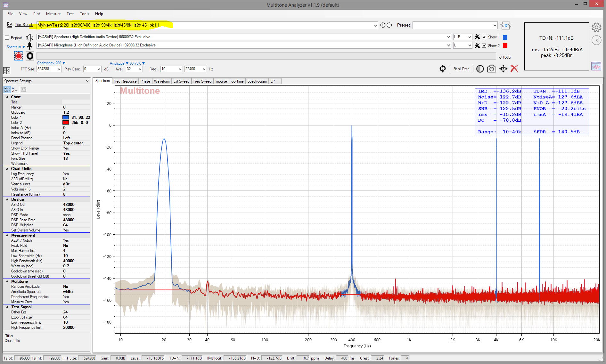Screen dimensions: 606x364
Task: Click the 93.75% overlap link
Action: click(x=137, y=63)
